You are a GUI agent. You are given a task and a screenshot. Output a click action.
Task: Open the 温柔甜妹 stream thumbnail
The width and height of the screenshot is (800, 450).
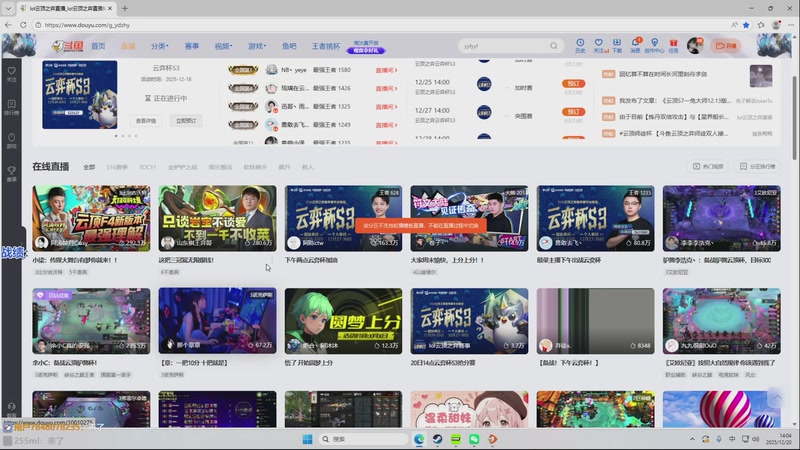coord(469,409)
